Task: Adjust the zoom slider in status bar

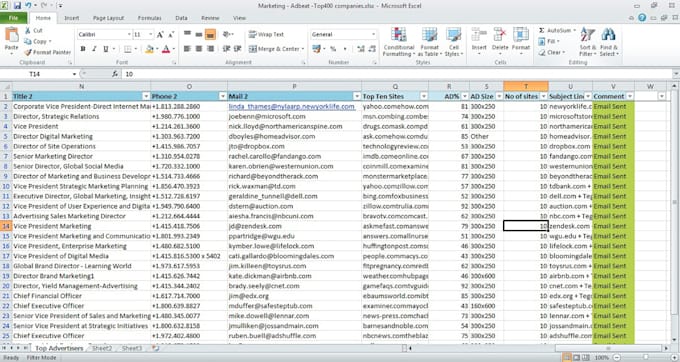Action: pos(646,358)
